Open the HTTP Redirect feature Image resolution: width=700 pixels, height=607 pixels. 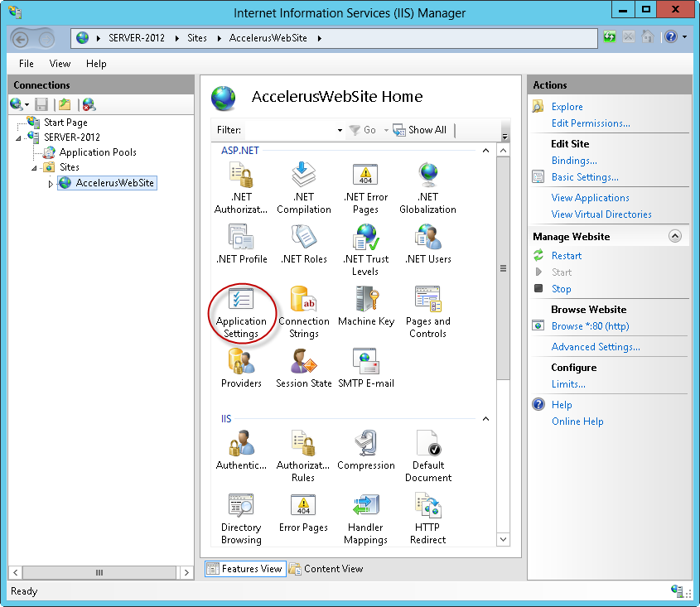[427, 518]
